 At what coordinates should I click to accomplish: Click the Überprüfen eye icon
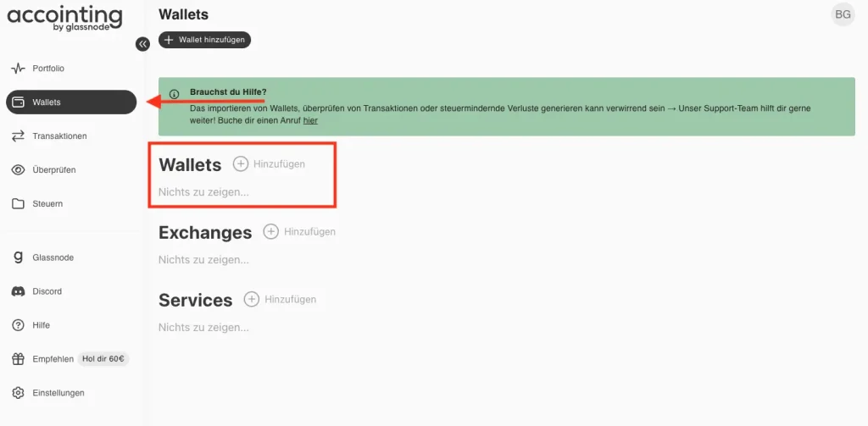(x=18, y=170)
